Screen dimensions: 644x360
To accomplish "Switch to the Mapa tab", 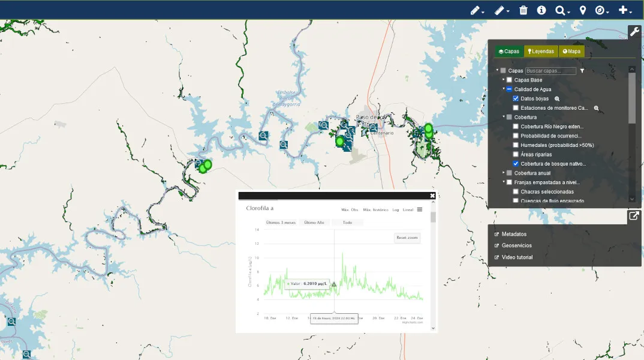I will click(571, 52).
